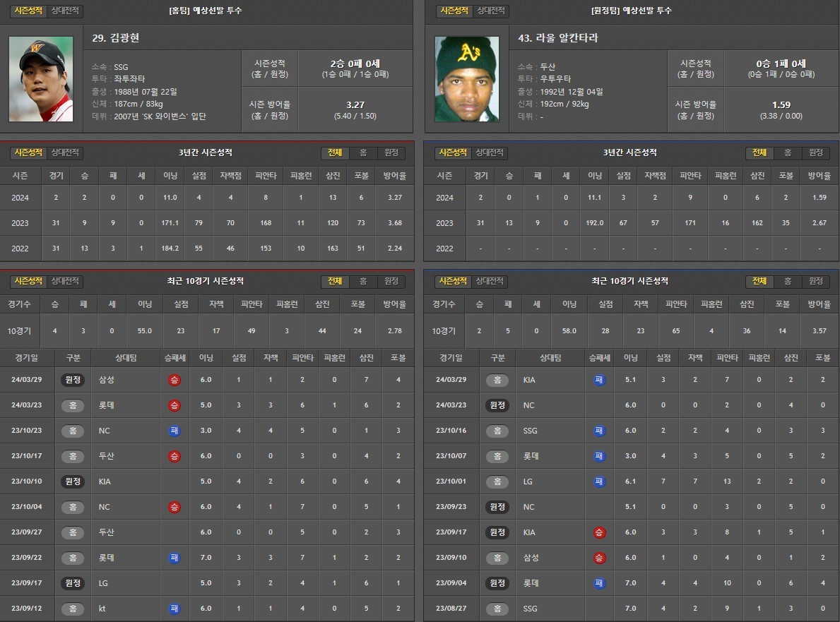This screenshot has height=622, width=840.
Task: Click 홈 badge in 23/08/27 SSG row
Action: click(497, 609)
